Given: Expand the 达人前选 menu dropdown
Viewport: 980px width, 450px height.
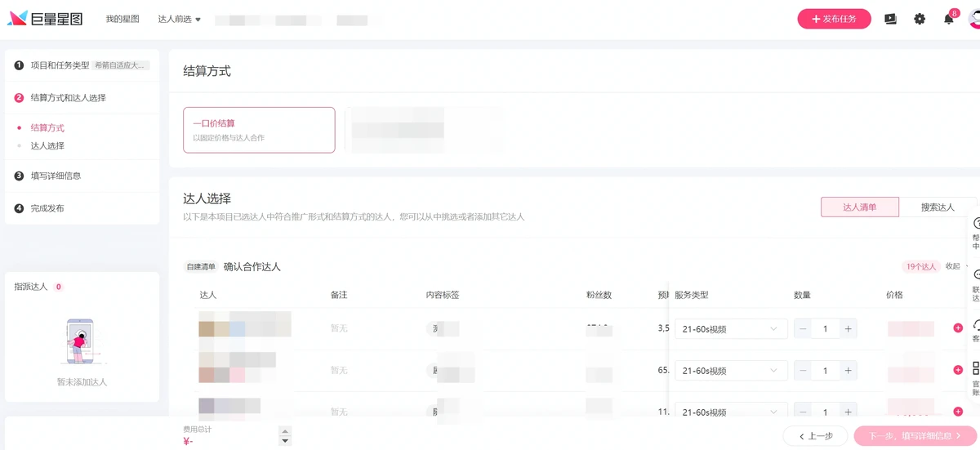Looking at the screenshot, I should click(x=180, y=19).
